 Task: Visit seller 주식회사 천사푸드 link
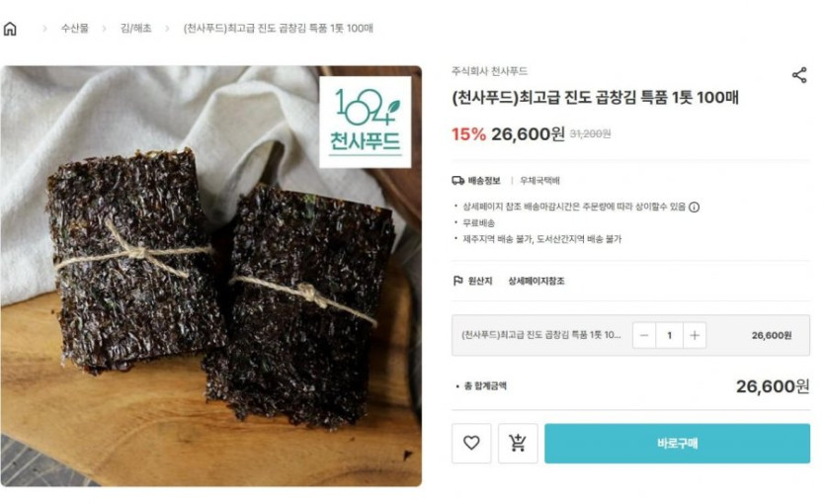coord(489,71)
